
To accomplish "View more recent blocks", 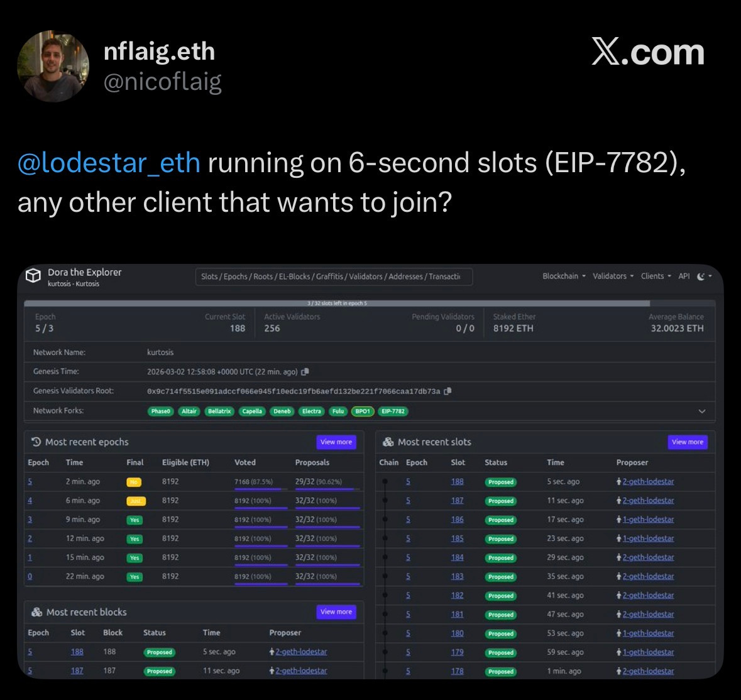I will [336, 612].
